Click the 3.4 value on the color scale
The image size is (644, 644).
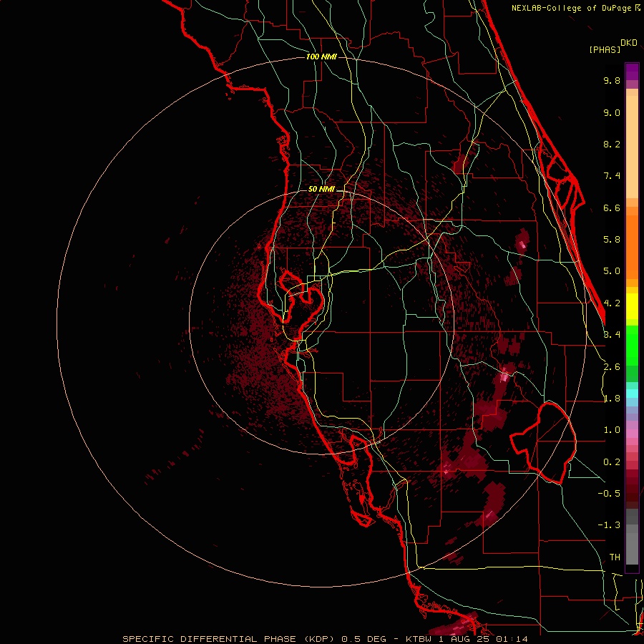(x=612, y=335)
